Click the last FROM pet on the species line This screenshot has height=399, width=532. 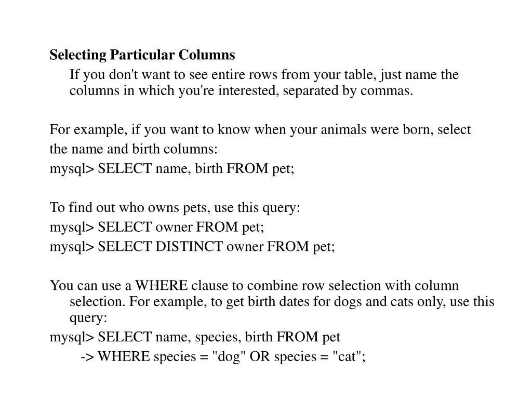[308, 337]
